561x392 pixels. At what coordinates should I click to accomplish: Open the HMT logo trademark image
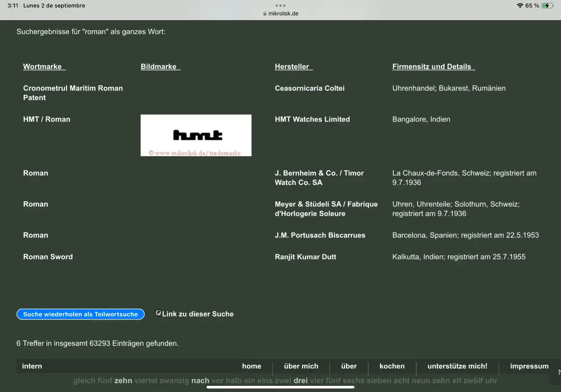[x=196, y=135]
